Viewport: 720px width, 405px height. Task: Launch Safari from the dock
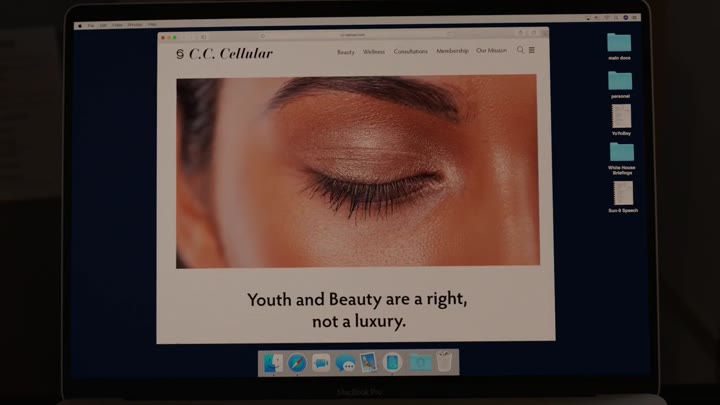[297, 363]
